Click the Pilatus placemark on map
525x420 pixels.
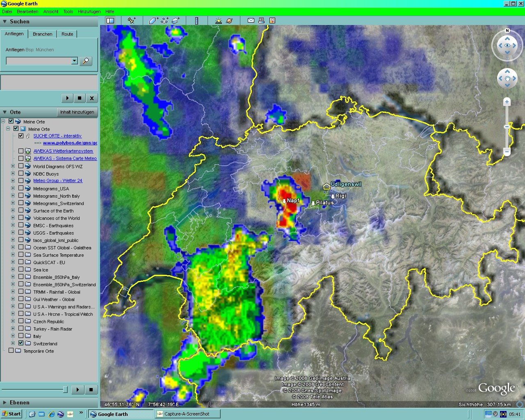click(x=313, y=203)
